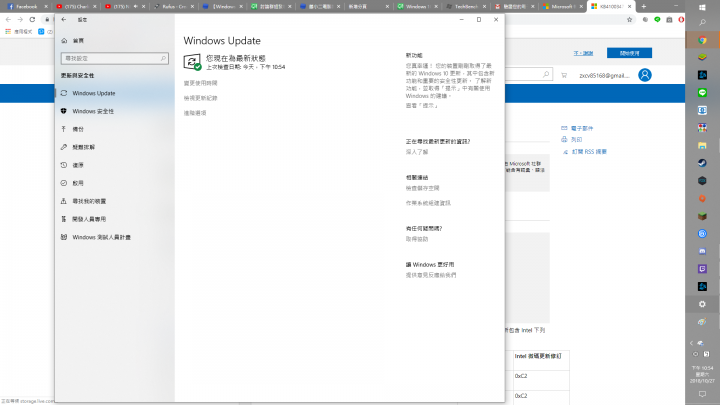Click the taskbar search icon
This screenshot has width=720, height=405.
[702, 22]
